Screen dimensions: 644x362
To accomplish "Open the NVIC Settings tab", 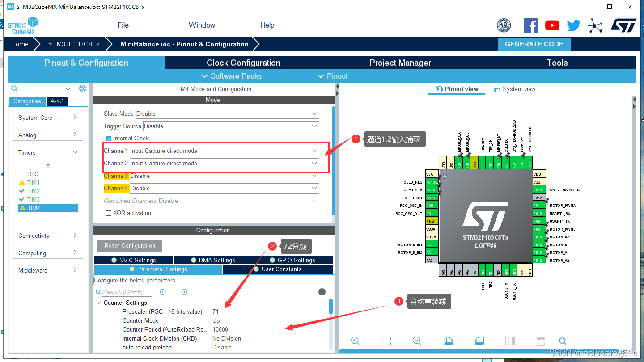I will coord(133,260).
